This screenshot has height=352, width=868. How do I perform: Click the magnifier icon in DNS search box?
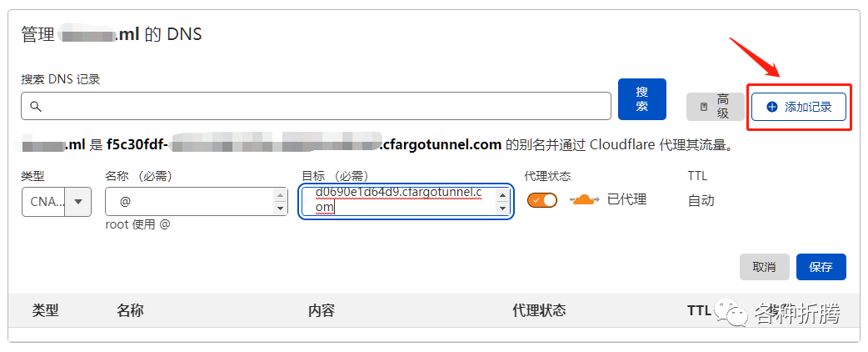(36, 106)
